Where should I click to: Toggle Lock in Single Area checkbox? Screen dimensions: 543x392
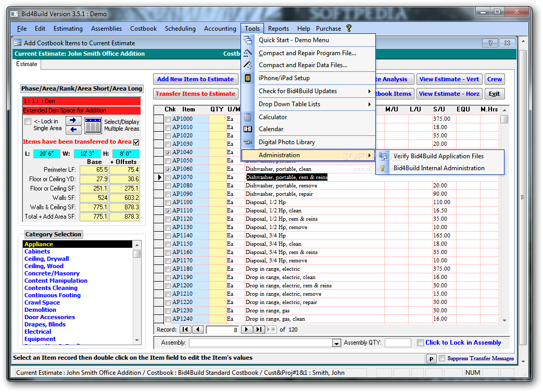[28, 121]
